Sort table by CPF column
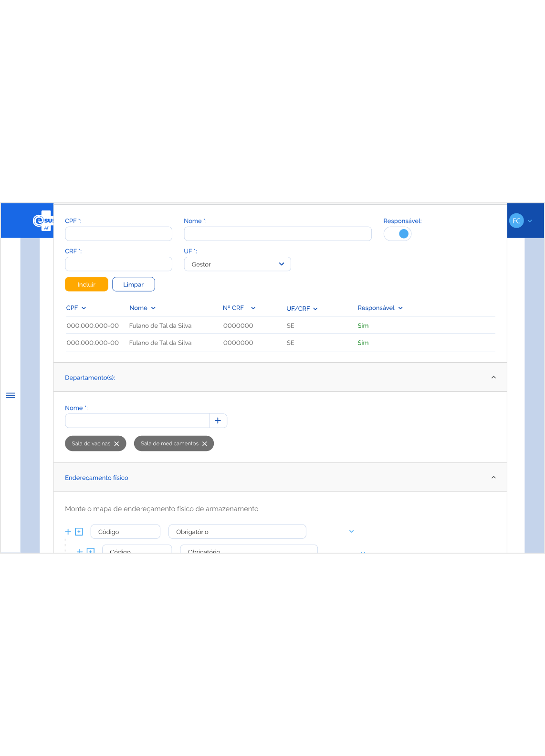The height and width of the screenshot is (756, 545). (x=76, y=308)
